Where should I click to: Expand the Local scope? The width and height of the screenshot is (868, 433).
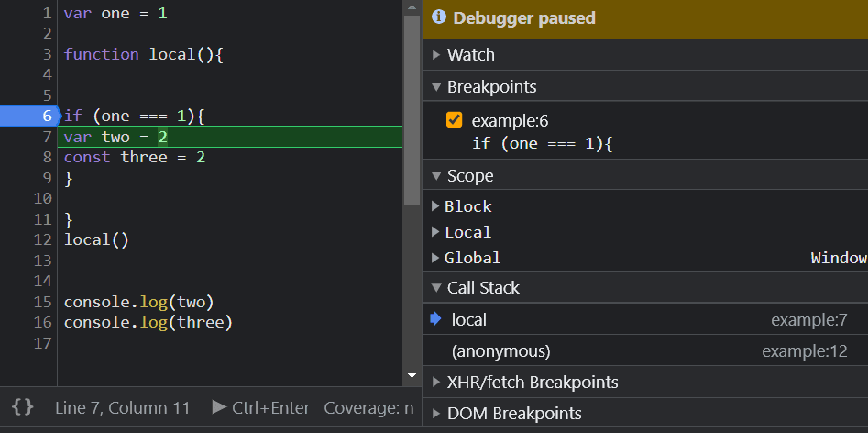tap(436, 232)
